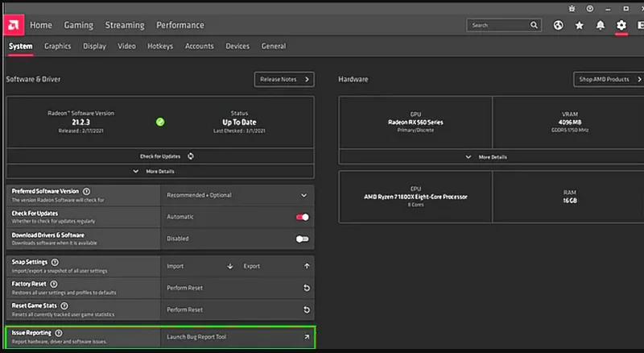Open the Performance tab
Viewport: 644px width, 353px height.
(180, 25)
